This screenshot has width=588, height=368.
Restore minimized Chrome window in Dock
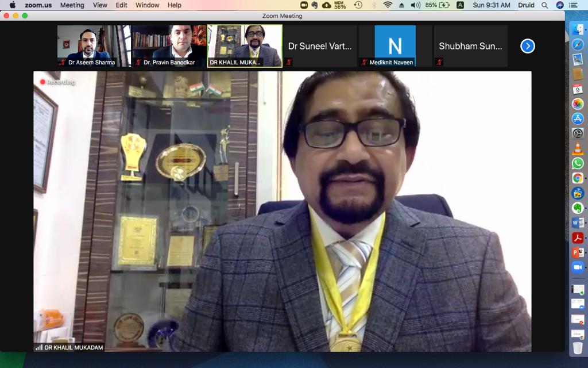point(578,333)
